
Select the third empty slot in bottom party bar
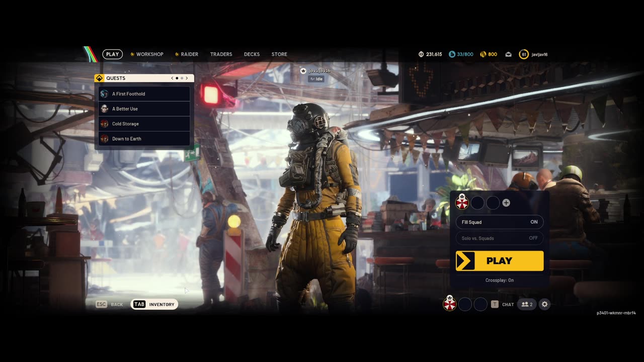[x=480, y=304]
